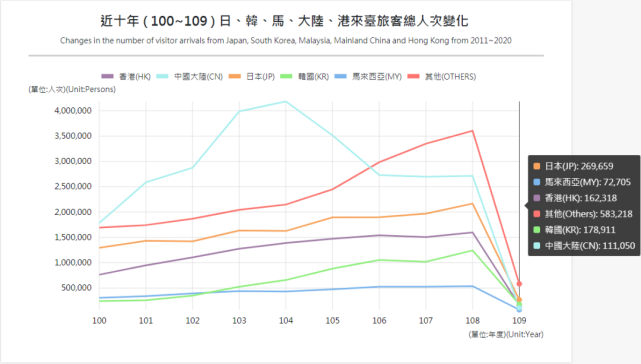Click tooltip row 韓國(KR): 178,911
The image size is (641, 364).
pos(574,230)
